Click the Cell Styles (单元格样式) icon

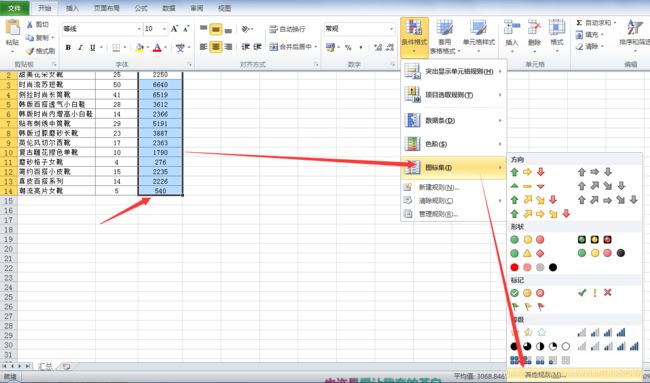coord(478,27)
